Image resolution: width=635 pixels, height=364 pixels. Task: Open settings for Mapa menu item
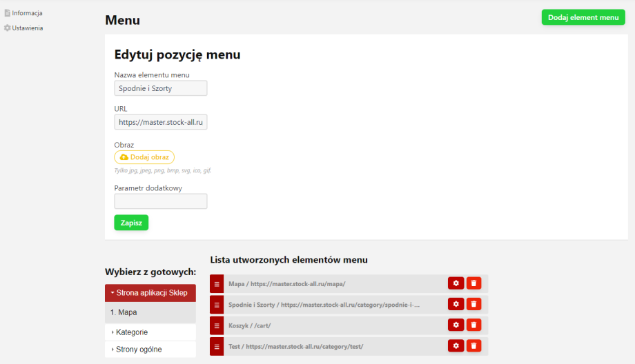(456, 283)
